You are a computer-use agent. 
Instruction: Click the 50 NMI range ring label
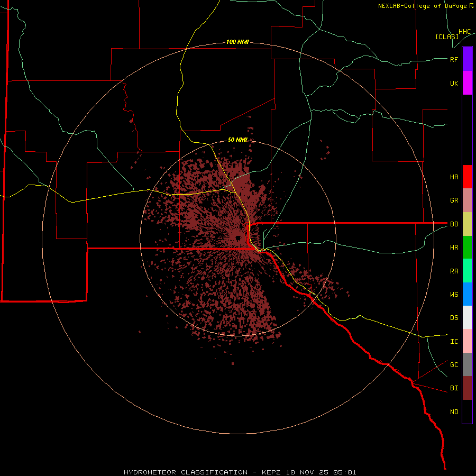pyautogui.click(x=237, y=140)
